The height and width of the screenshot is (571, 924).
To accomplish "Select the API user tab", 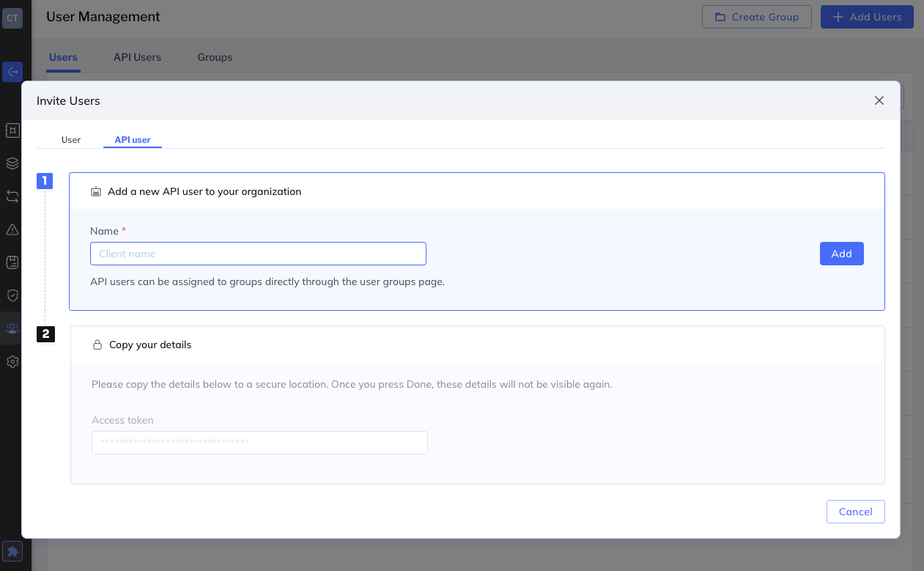I will pos(133,139).
